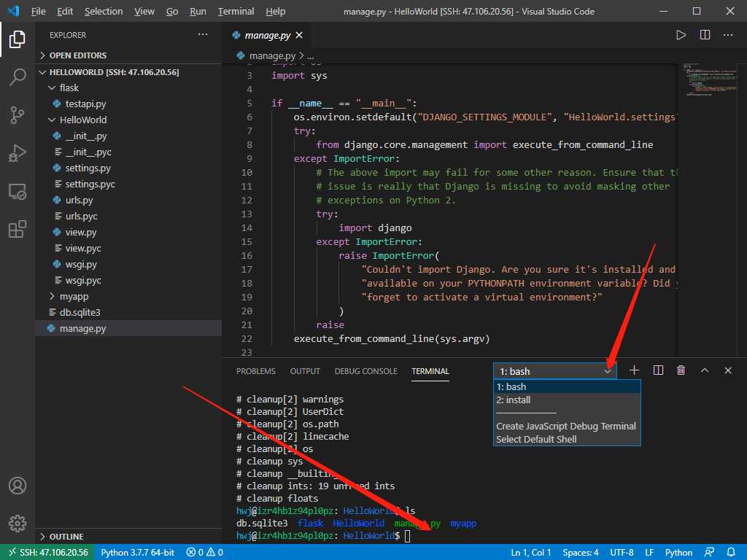Screen dimensions: 747x560
Task: Split the editor to the right
Action: click(x=705, y=35)
